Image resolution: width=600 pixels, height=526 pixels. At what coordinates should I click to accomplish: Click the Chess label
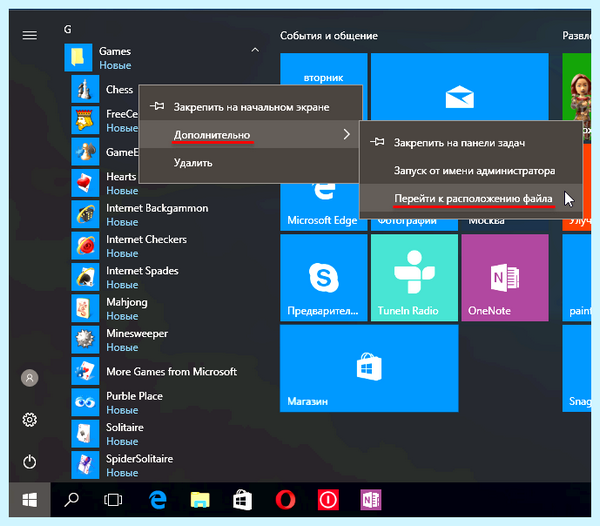click(x=119, y=89)
